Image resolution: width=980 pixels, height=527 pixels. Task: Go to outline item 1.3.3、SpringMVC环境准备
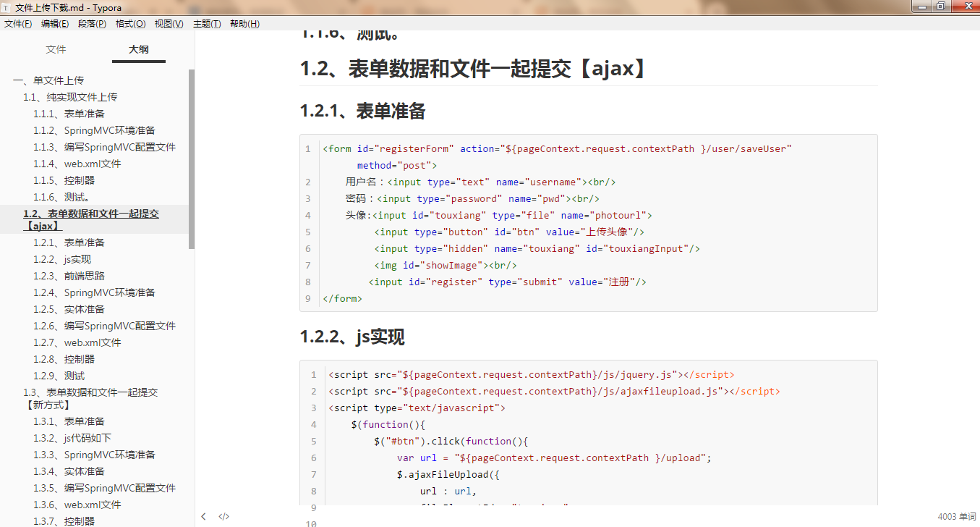point(94,455)
